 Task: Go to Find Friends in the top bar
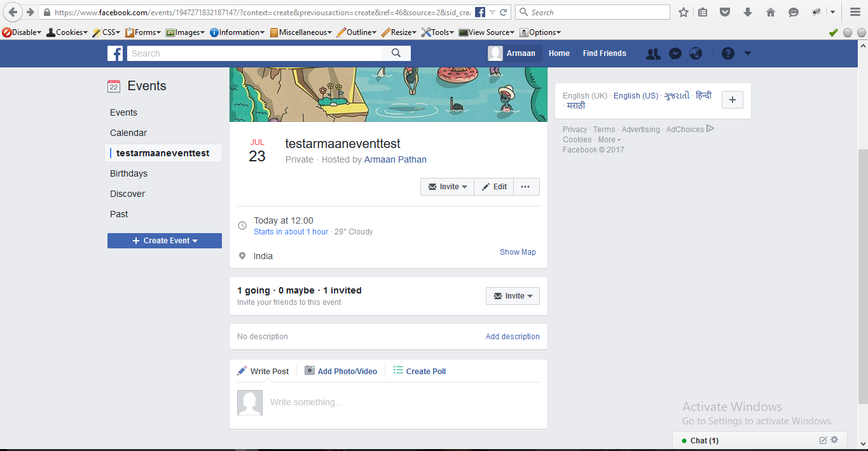[605, 53]
